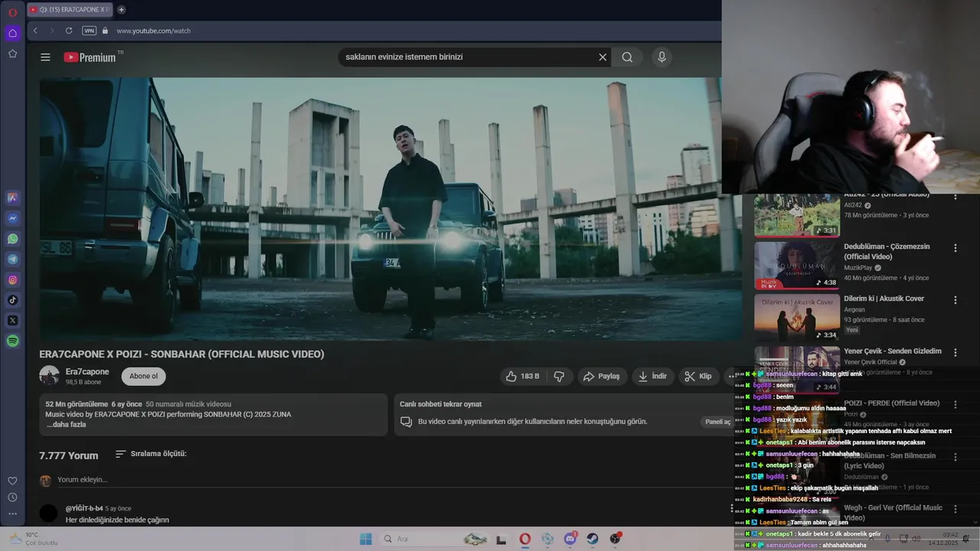This screenshot has height=551, width=980.
Task: Create a clip with Klip button
Action: 697,377
